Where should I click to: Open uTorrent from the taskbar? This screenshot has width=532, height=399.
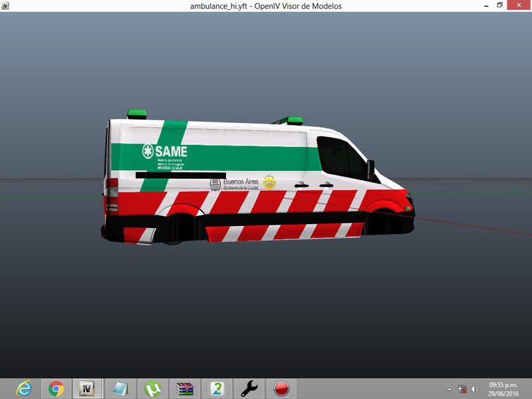coord(153,388)
